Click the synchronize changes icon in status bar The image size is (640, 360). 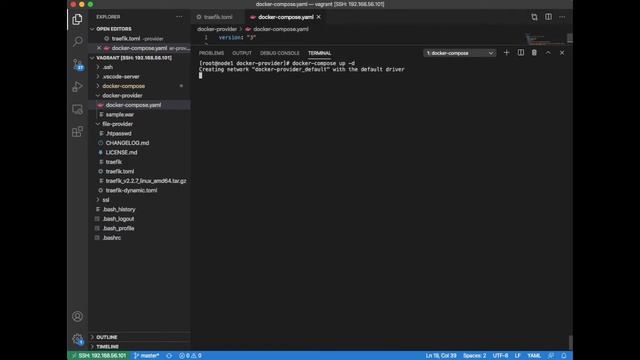[169, 356]
